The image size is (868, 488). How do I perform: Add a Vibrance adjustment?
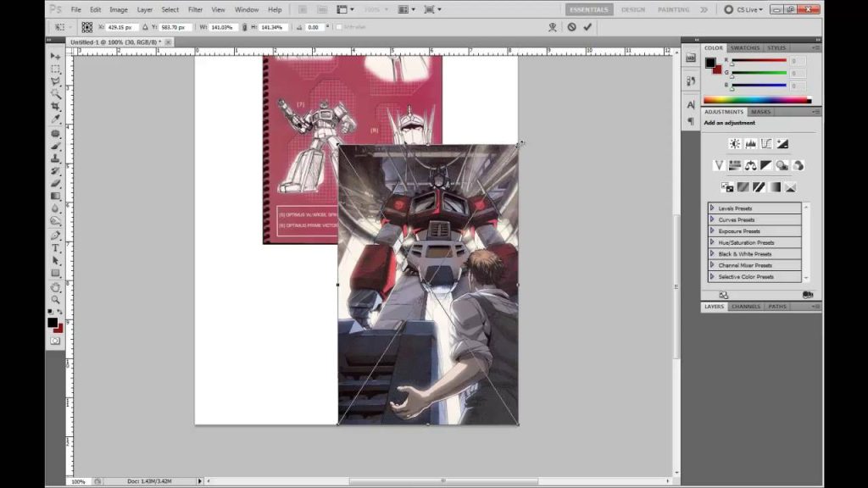coord(719,165)
